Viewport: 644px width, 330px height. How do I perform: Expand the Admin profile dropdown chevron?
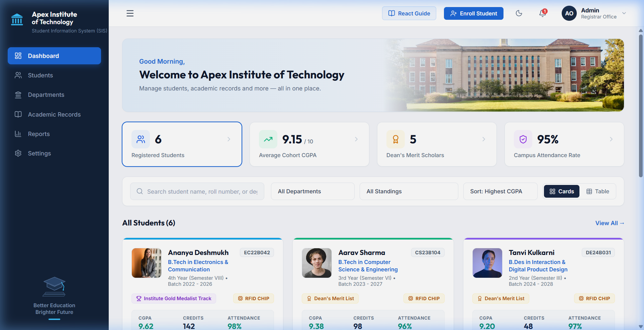pyautogui.click(x=624, y=13)
